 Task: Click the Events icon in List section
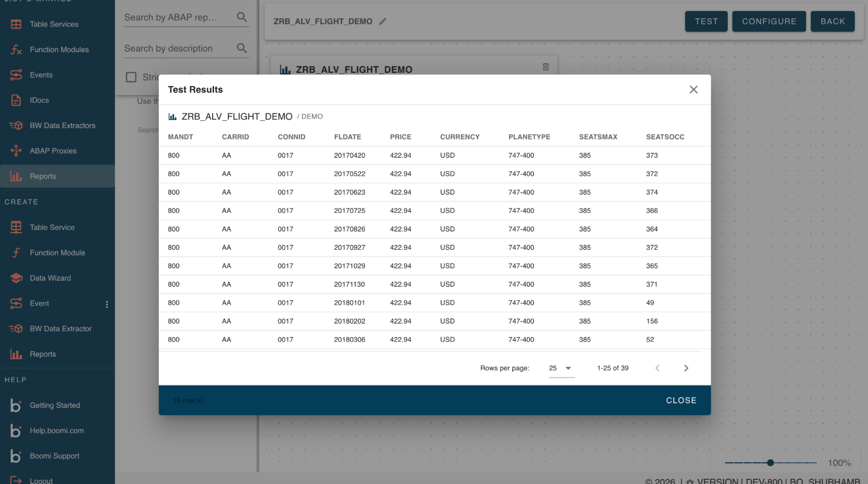[16, 75]
